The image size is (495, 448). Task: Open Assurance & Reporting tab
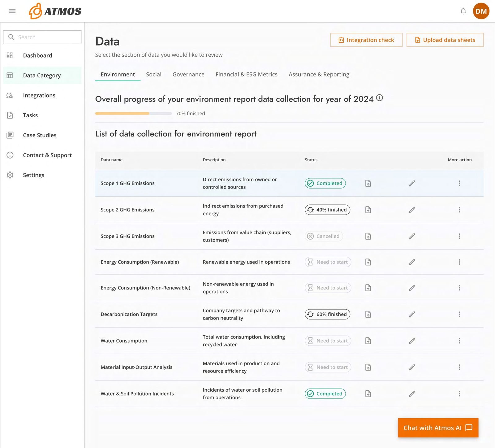(319, 74)
